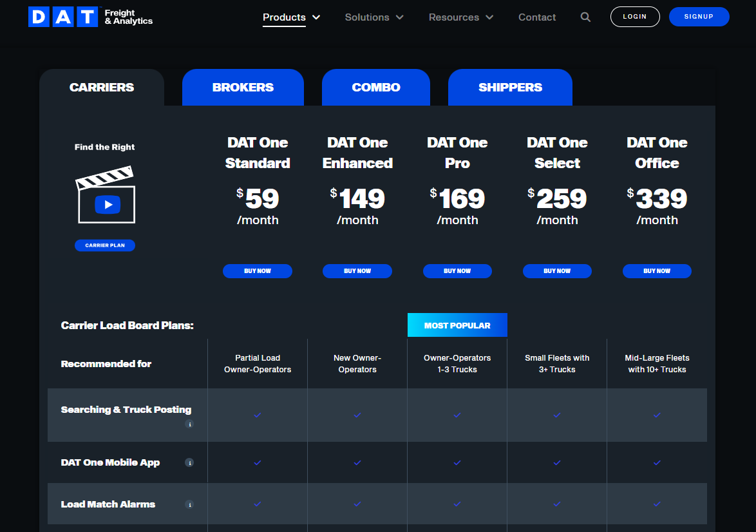Click 'New Owner-Operators' cell
The image size is (756, 532).
[357, 364]
